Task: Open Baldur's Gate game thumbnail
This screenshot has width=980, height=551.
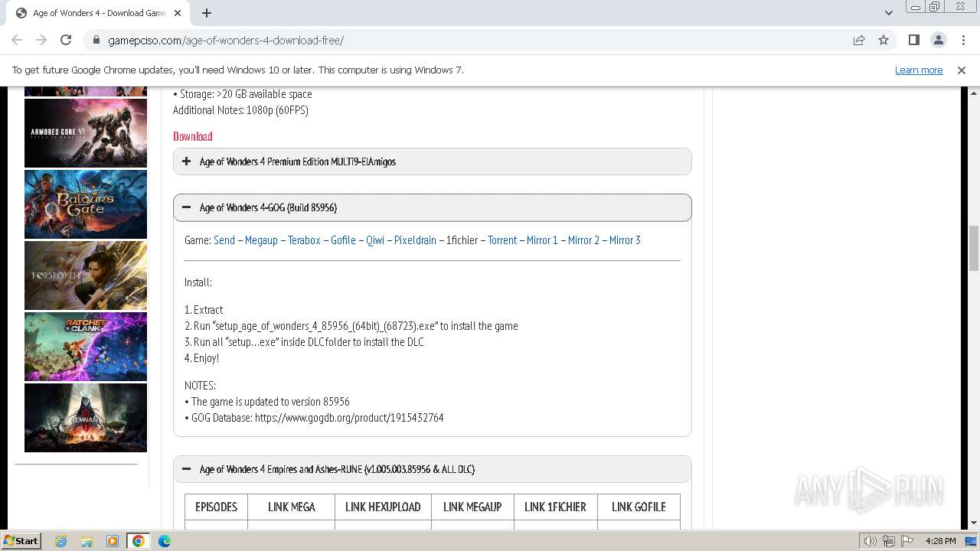Action: [86, 204]
